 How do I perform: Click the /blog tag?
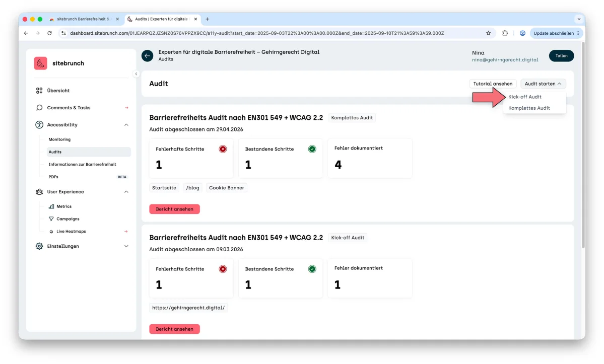[x=192, y=188]
